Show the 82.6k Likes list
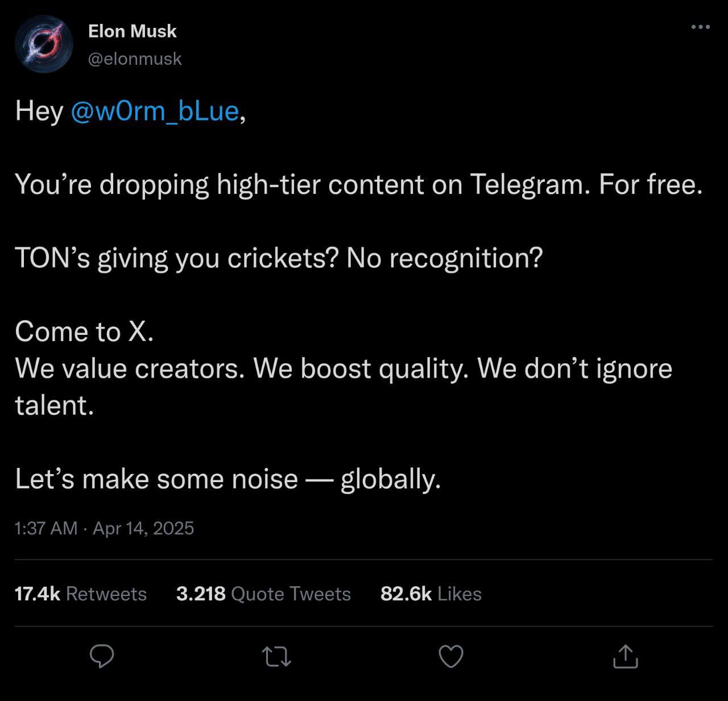Viewport: 728px width, 701px height. (x=431, y=594)
